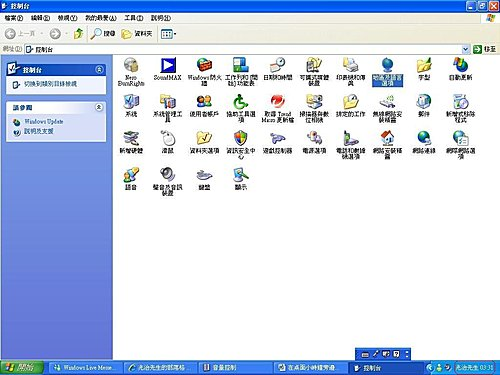The height and width of the screenshot is (375, 500).
Task: Click the Help and Support sidebar link
Action: [38, 131]
